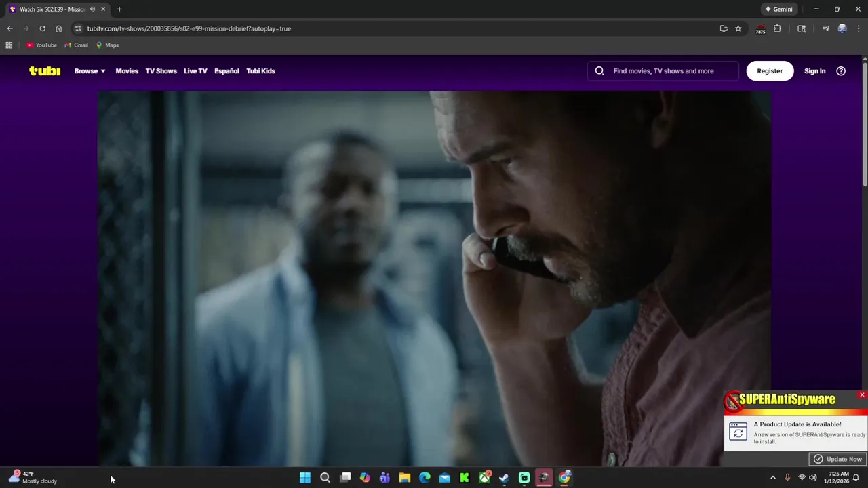Close the SUPERAntiSpyware popup
This screenshot has height=488, width=868.
pos(862,394)
